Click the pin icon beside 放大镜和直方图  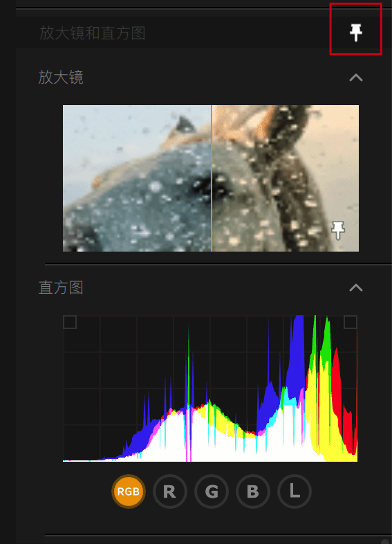point(355,32)
